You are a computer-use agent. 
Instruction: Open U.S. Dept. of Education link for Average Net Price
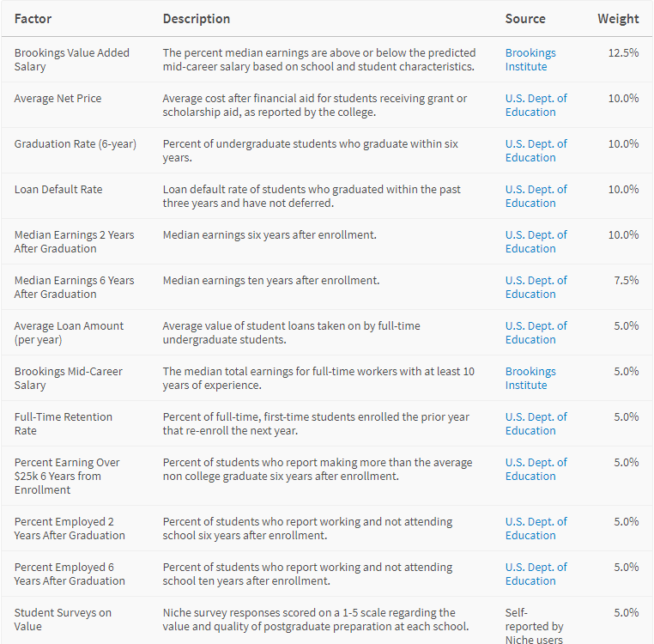click(536, 105)
